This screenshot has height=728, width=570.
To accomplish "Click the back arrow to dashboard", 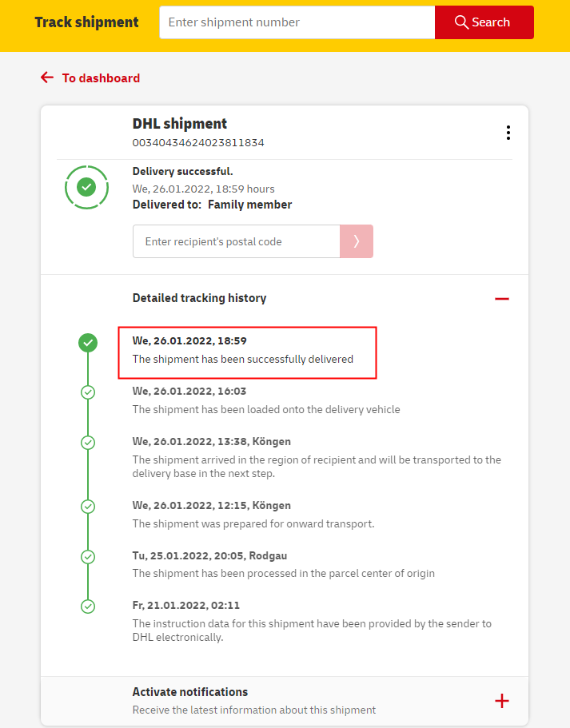I will [x=47, y=78].
